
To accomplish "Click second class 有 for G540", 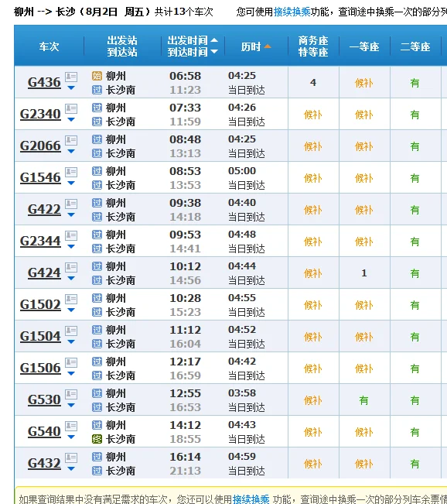I will tap(415, 432).
